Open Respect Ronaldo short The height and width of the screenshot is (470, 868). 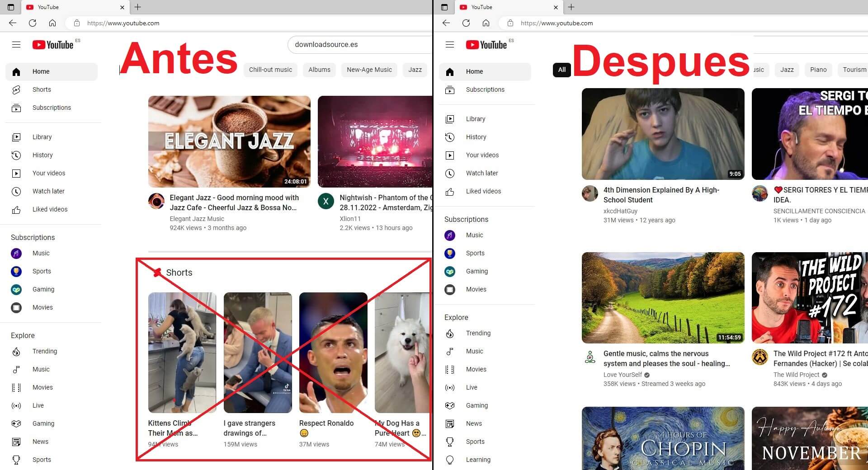click(333, 352)
